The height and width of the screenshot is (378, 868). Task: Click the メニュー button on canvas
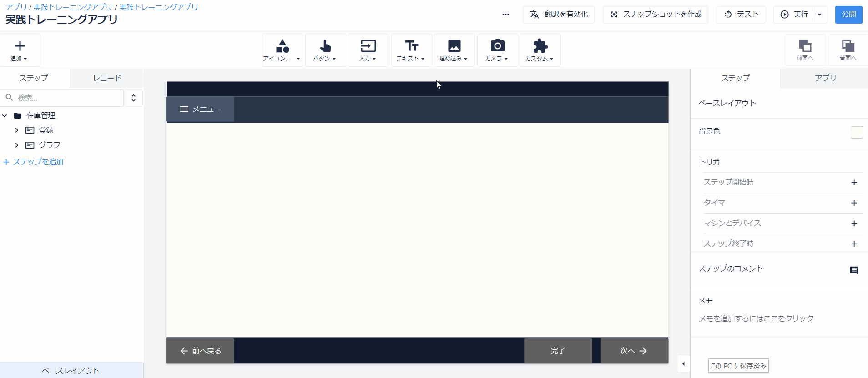point(200,109)
